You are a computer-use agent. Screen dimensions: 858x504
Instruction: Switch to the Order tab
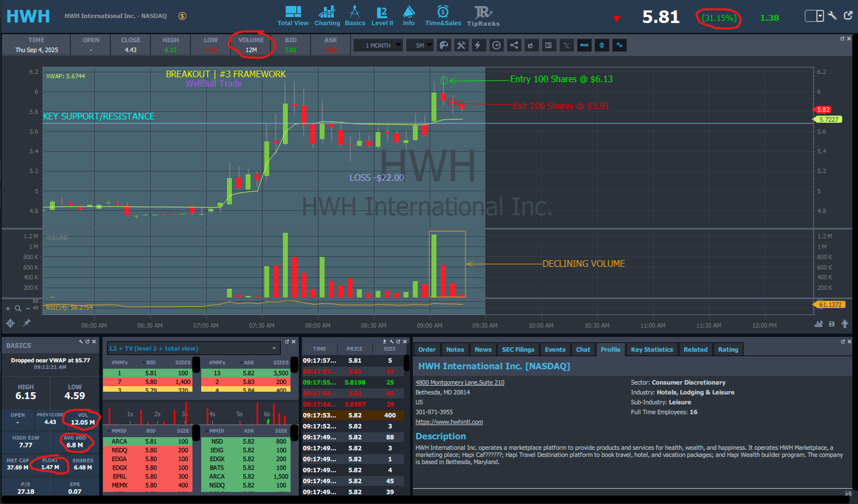pyautogui.click(x=427, y=350)
